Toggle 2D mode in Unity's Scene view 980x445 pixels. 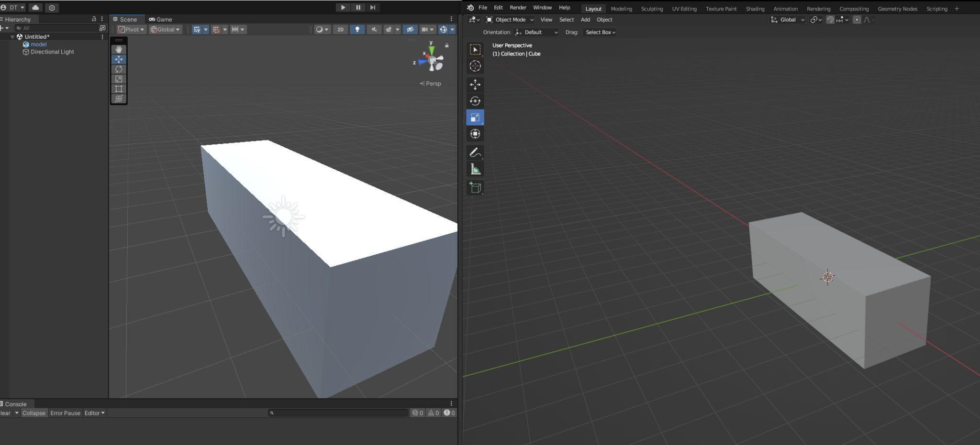pyautogui.click(x=340, y=29)
